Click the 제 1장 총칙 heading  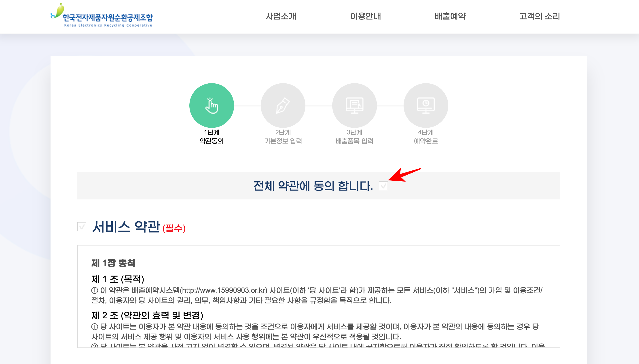[x=113, y=263]
